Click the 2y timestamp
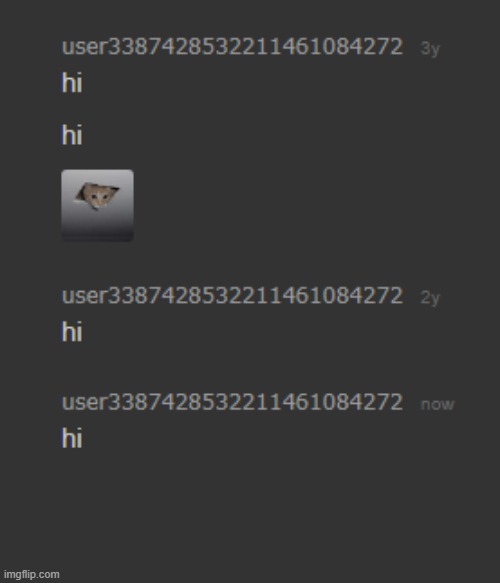This screenshot has width=500, height=583. 430,298
